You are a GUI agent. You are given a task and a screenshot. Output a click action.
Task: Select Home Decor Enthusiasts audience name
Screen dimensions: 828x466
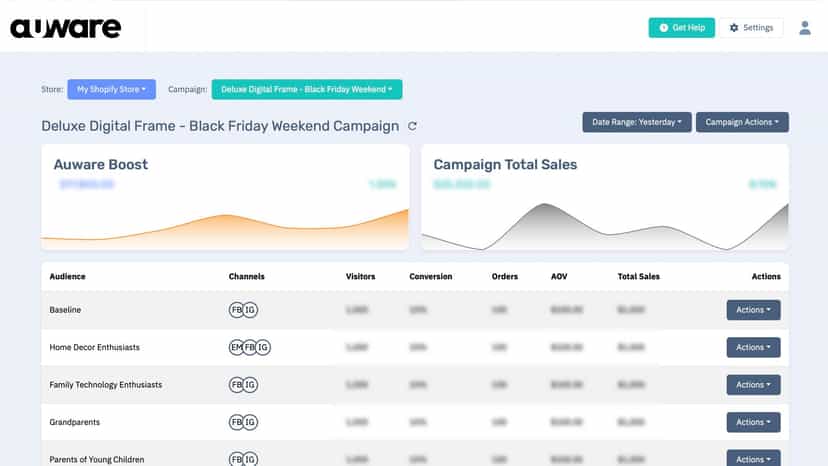click(95, 347)
